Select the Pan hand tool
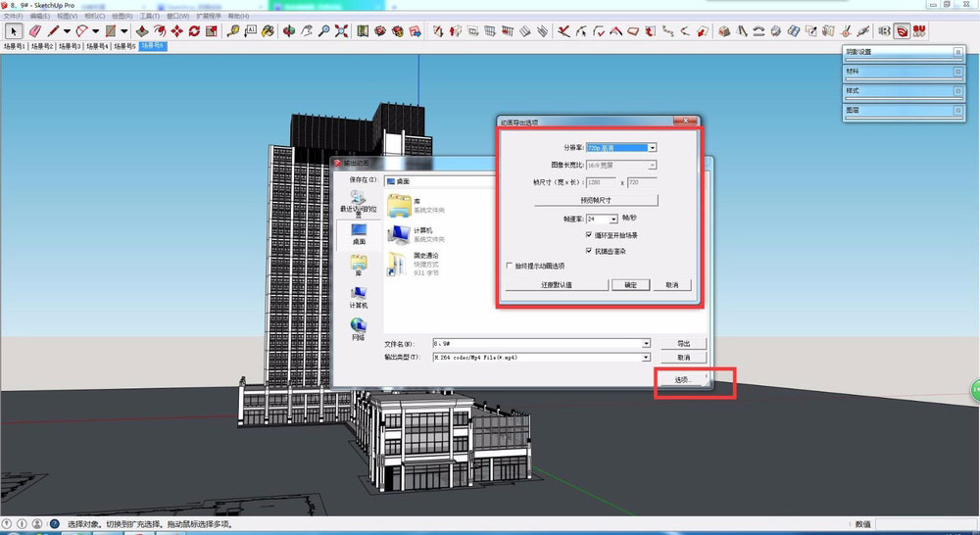The image size is (980, 535). pos(306,30)
